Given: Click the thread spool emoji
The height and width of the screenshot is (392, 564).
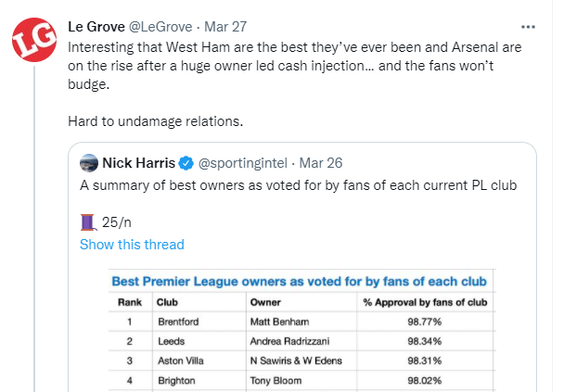Looking at the screenshot, I should [x=88, y=222].
